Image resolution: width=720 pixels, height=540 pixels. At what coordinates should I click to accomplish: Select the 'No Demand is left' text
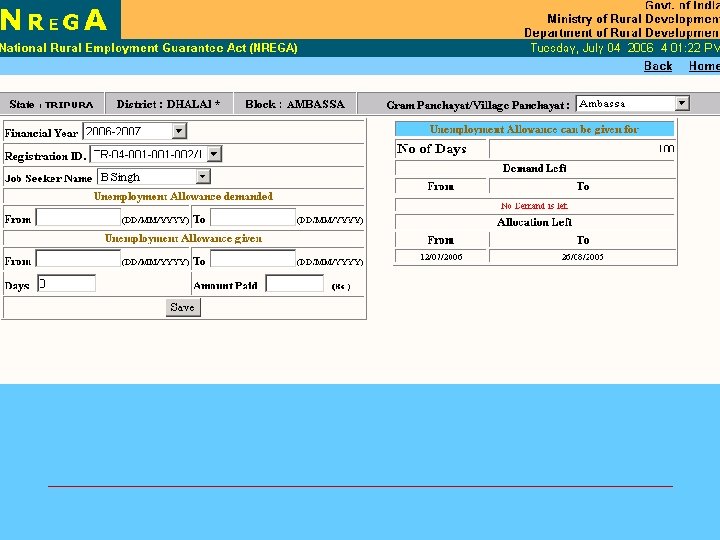click(534, 206)
